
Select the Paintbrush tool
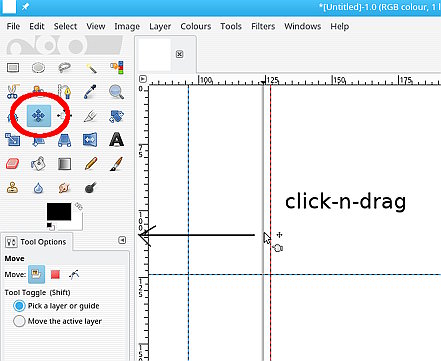click(116, 164)
